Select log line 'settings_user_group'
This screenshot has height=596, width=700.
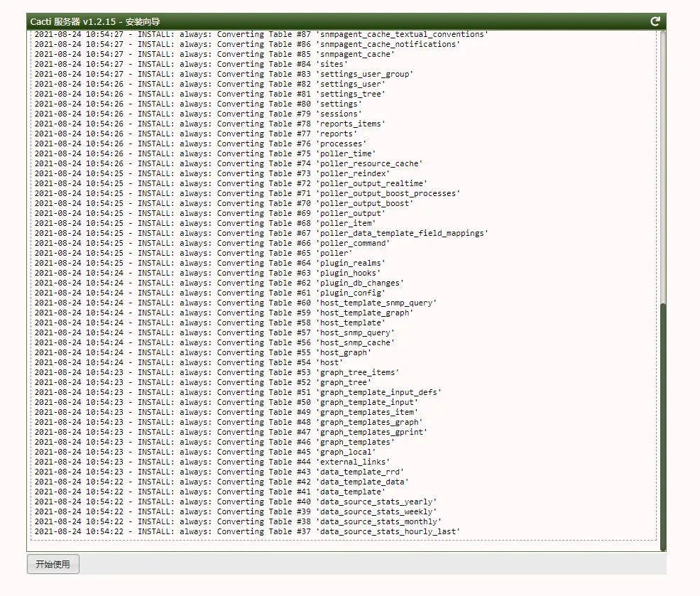224,74
